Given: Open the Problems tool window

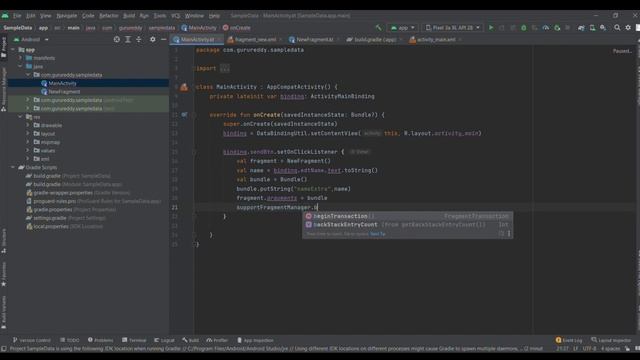Looking at the screenshot, I should click(x=100, y=340).
